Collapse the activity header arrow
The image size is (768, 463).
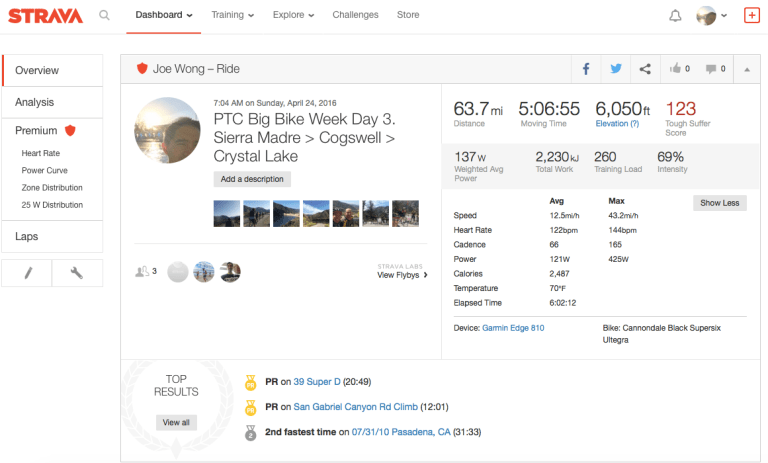click(748, 69)
